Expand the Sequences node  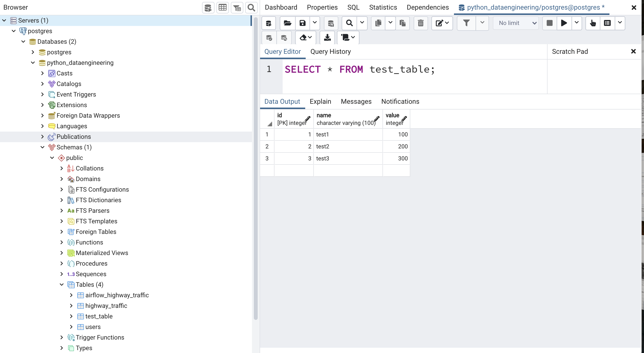[62, 274]
